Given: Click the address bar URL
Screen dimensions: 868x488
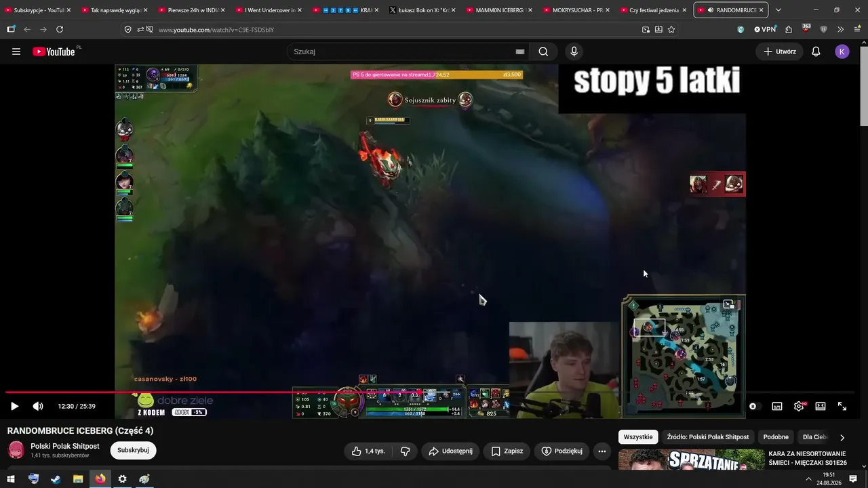Looking at the screenshot, I should (x=216, y=30).
